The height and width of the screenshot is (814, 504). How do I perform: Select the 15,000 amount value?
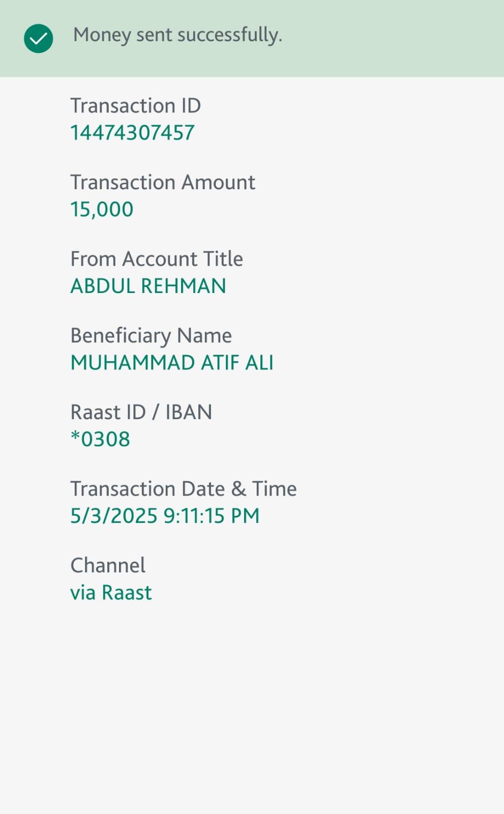point(102,209)
